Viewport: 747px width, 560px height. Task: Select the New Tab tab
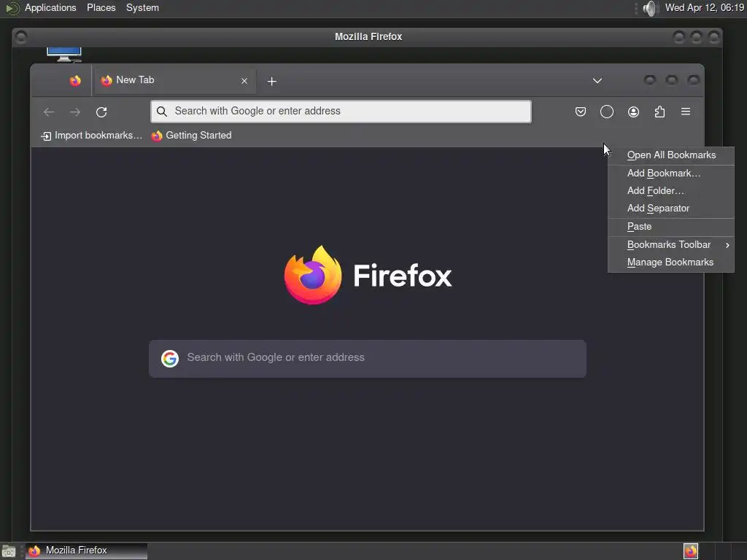pos(174,81)
